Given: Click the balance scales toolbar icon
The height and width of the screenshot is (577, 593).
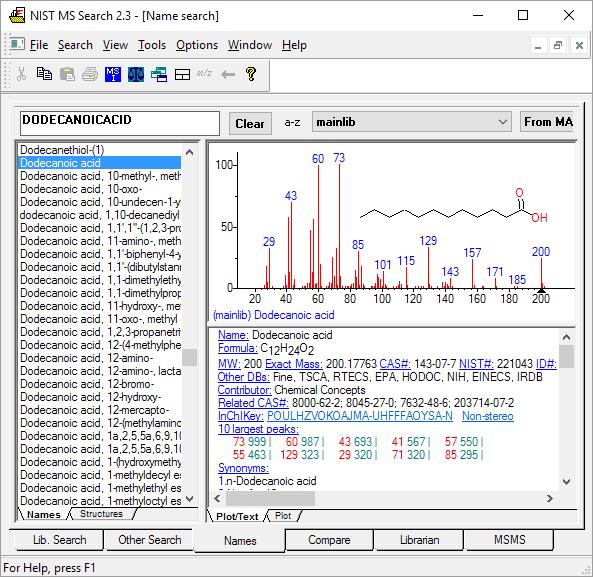Looking at the screenshot, I should click(x=136, y=74).
